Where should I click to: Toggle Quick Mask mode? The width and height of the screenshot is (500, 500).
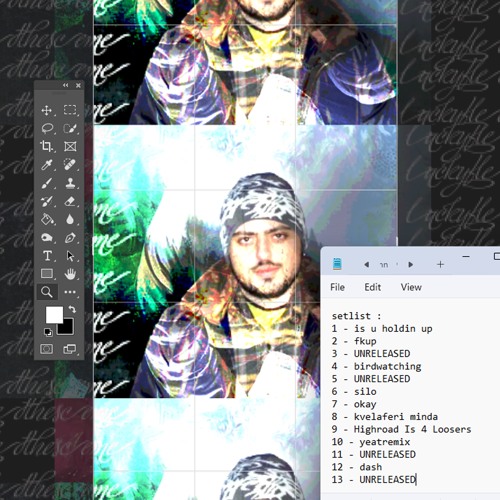47,349
